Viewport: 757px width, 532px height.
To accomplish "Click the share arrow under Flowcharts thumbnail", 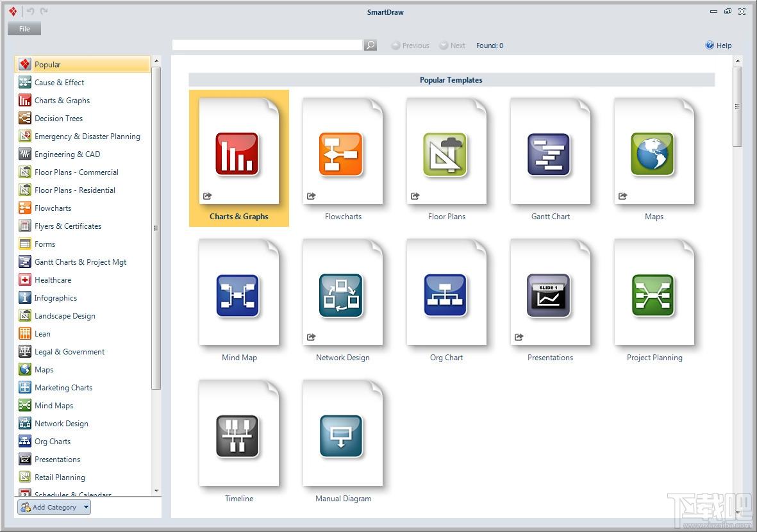I will coord(312,196).
